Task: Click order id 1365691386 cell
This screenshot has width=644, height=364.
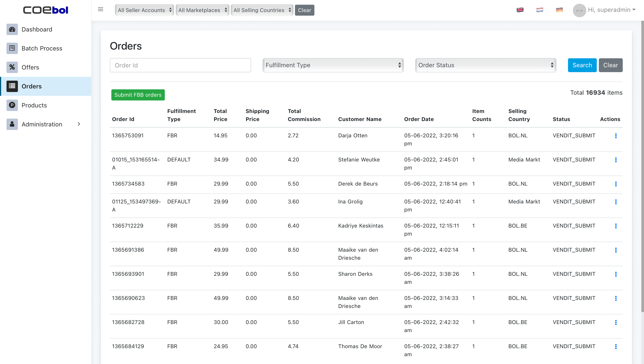Action: click(128, 250)
